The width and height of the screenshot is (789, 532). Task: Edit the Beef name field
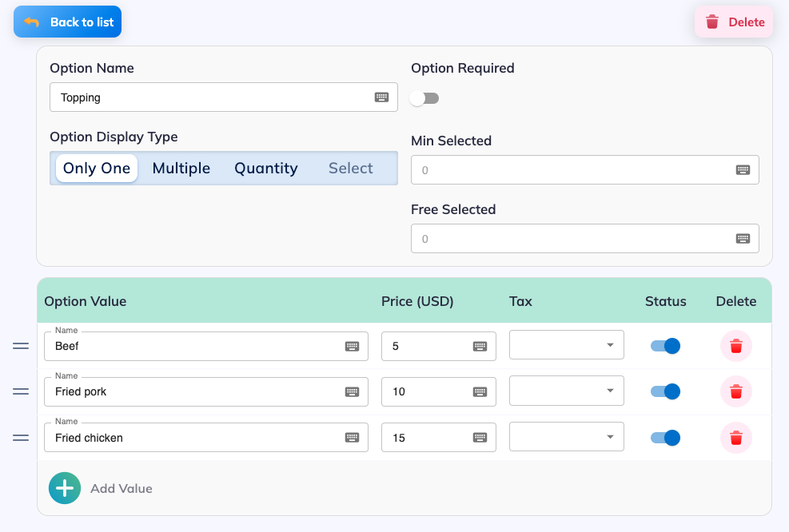(205, 346)
